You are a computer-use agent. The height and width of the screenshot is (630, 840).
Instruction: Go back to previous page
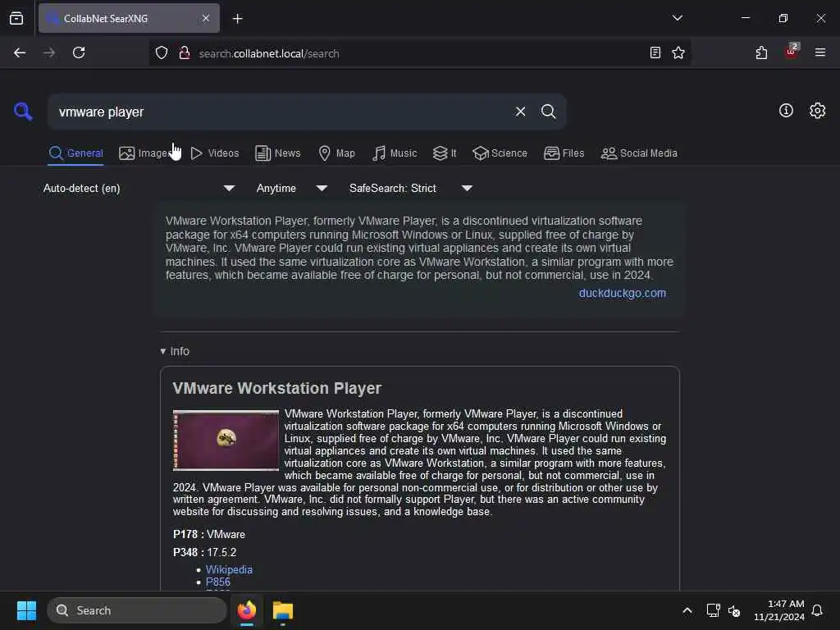pyautogui.click(x=20, y=52)
